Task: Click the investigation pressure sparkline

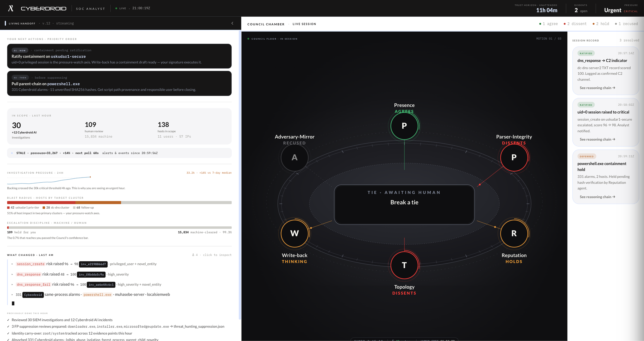Action: click(x=49, y=180)
